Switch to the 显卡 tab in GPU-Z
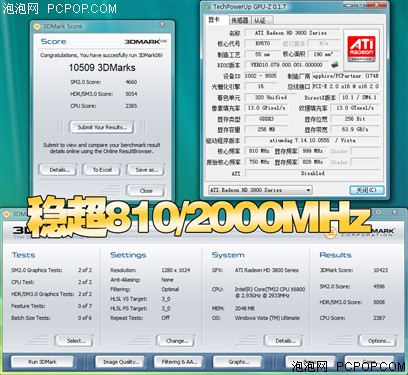The height and width of the screenshot is (375, 408). [x=214, y=20]
